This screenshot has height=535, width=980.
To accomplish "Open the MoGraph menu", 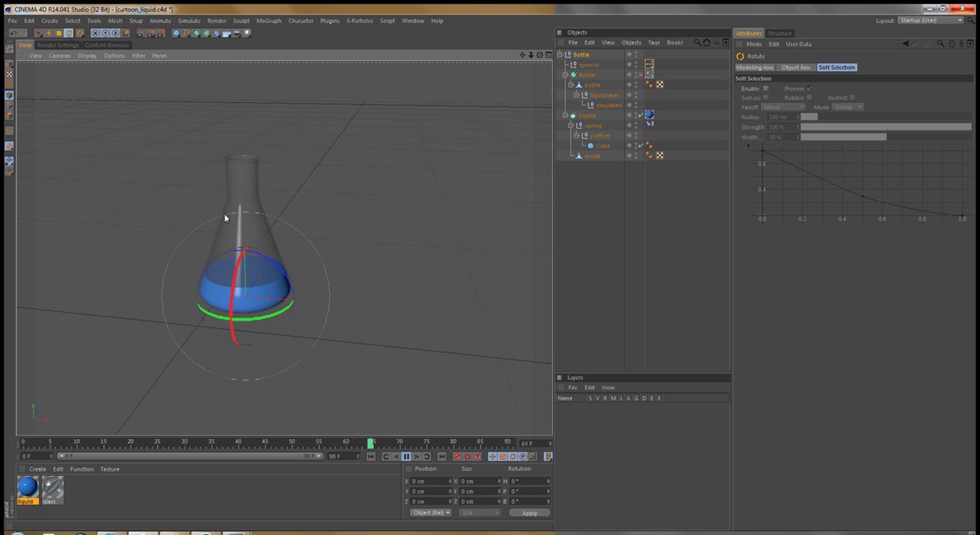I will point(269,20).
